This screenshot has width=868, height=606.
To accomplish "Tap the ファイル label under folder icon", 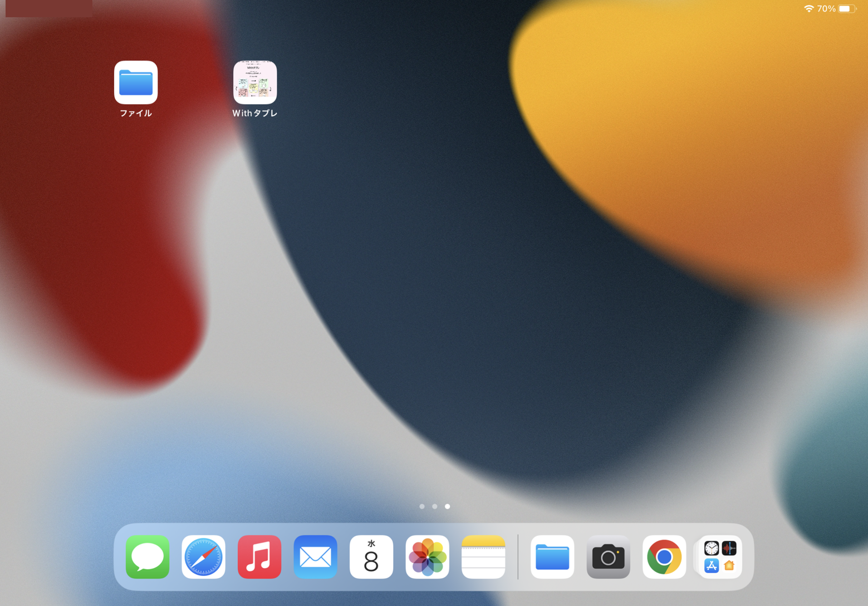I will coord(136,113).
